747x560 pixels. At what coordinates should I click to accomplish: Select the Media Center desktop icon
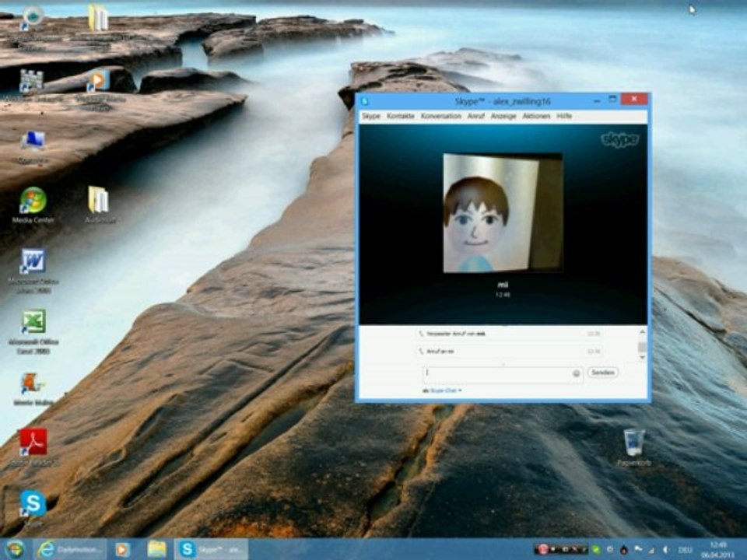[x=33, y=205]
